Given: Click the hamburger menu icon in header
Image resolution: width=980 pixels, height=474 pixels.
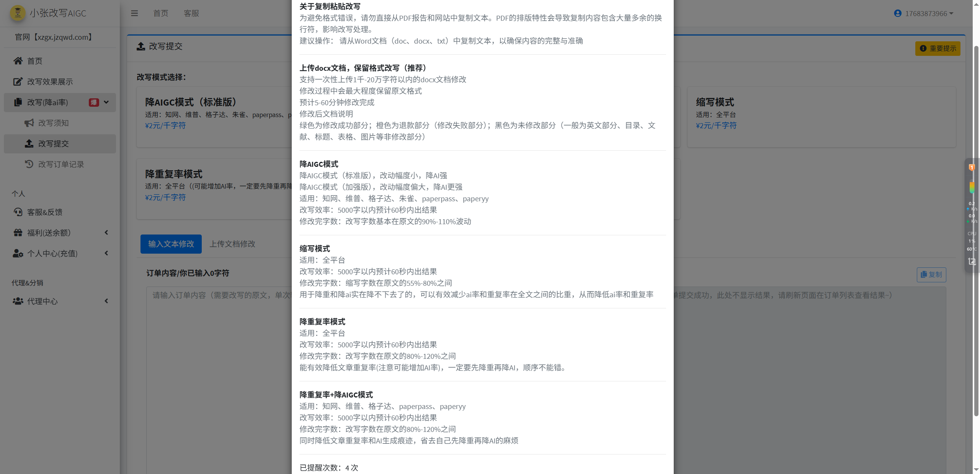Looking at the screenshot, I should (134, 13).
